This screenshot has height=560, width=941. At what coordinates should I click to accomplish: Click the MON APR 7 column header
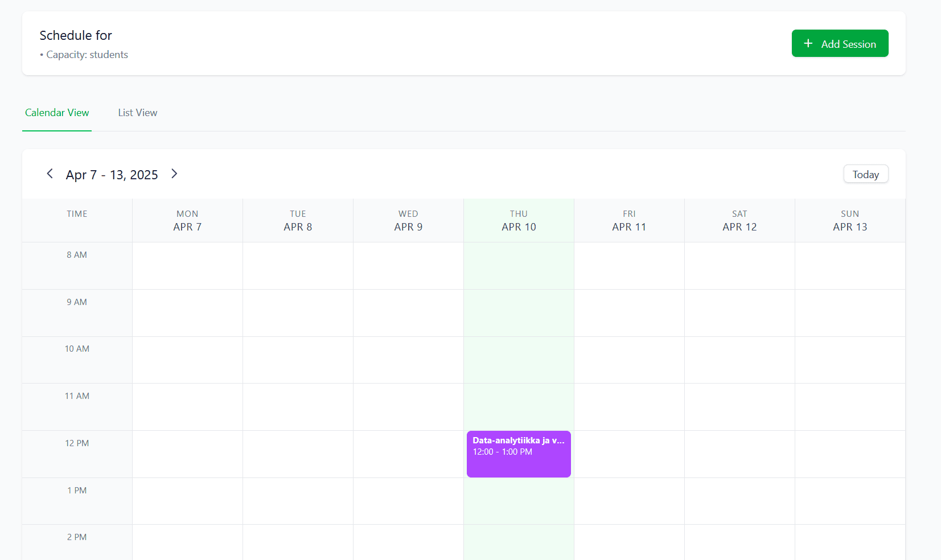click(187, 220)
